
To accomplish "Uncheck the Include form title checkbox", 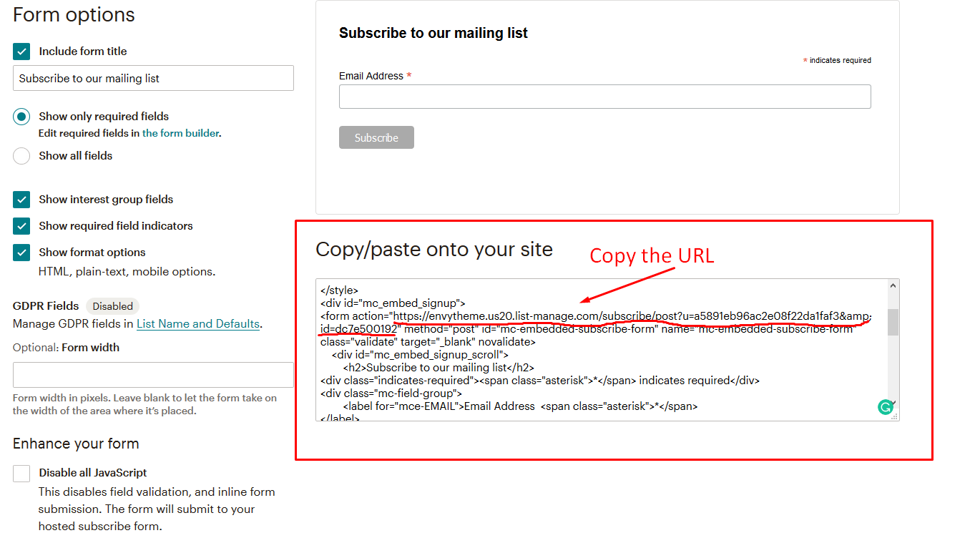I will [21, 52].
